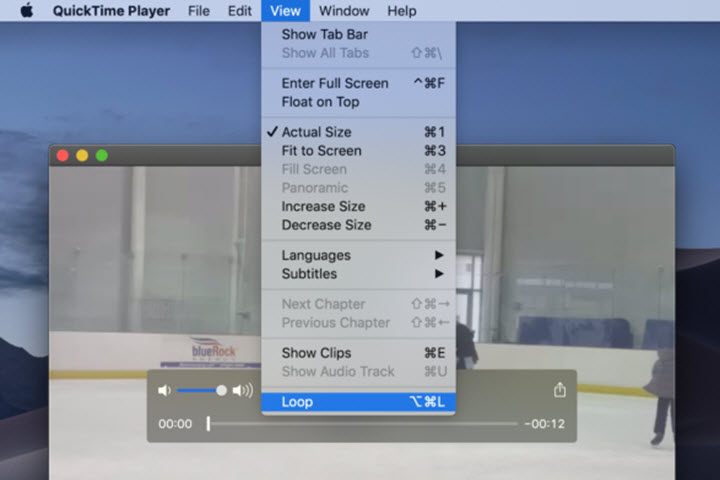Open the QuickTime Player app menu

pyautogui.click(x=111, y=11)
